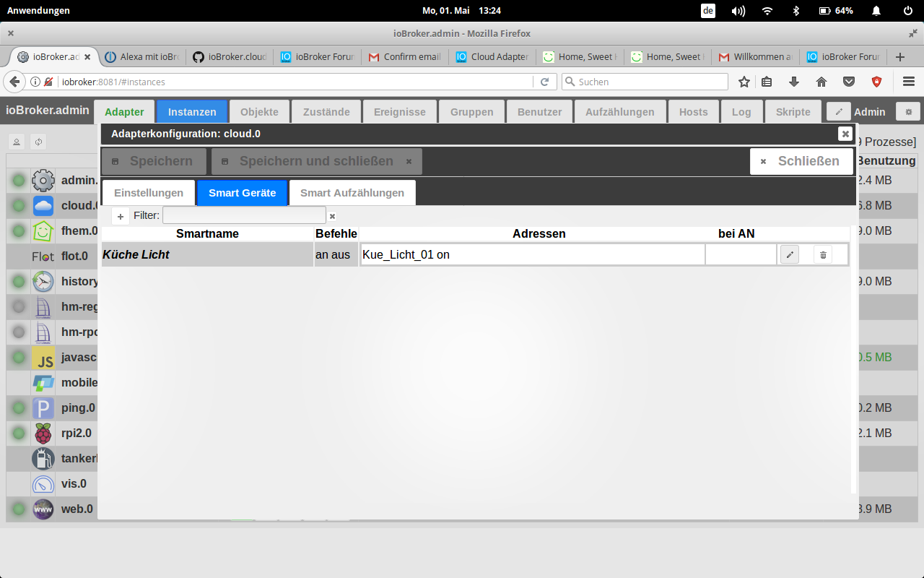Switch to Aufzählungen tab in main bar
The height and width of the screenshot is (578, 924).
(620, 111)
